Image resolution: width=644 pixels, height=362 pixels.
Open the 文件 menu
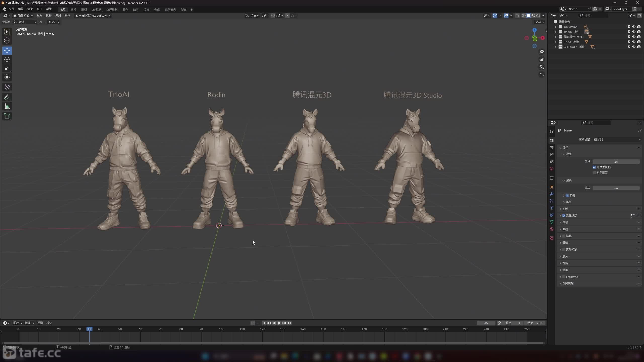pos(12,9)
